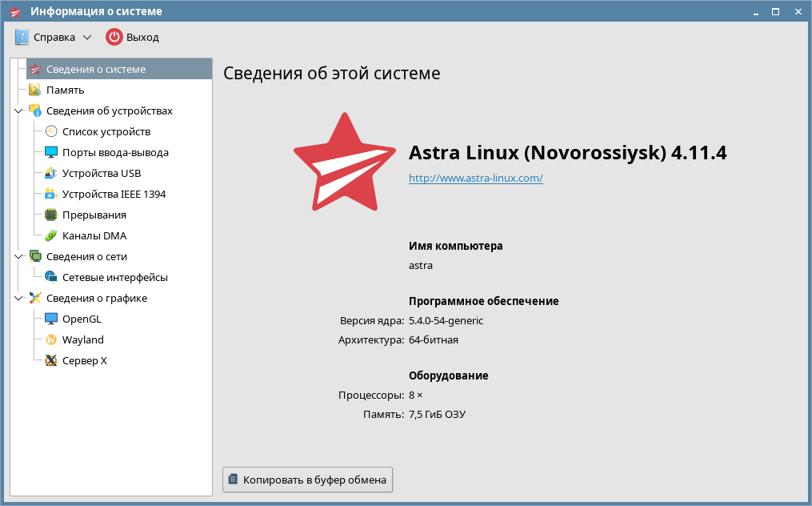Click the red power icon for Выход

pos(114,37)
